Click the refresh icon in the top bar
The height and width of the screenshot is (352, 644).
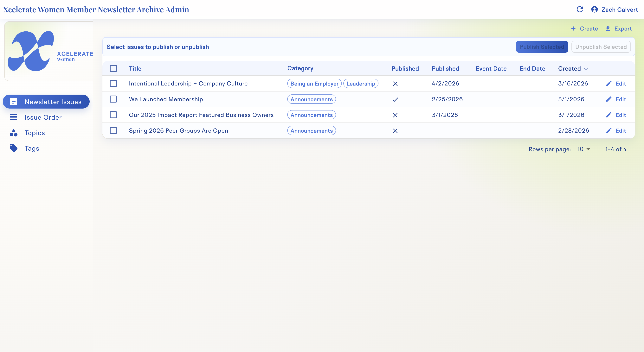tap(579, 9)
